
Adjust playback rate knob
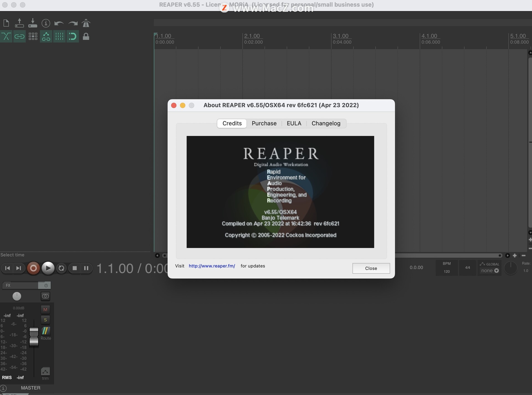[511, 268]
